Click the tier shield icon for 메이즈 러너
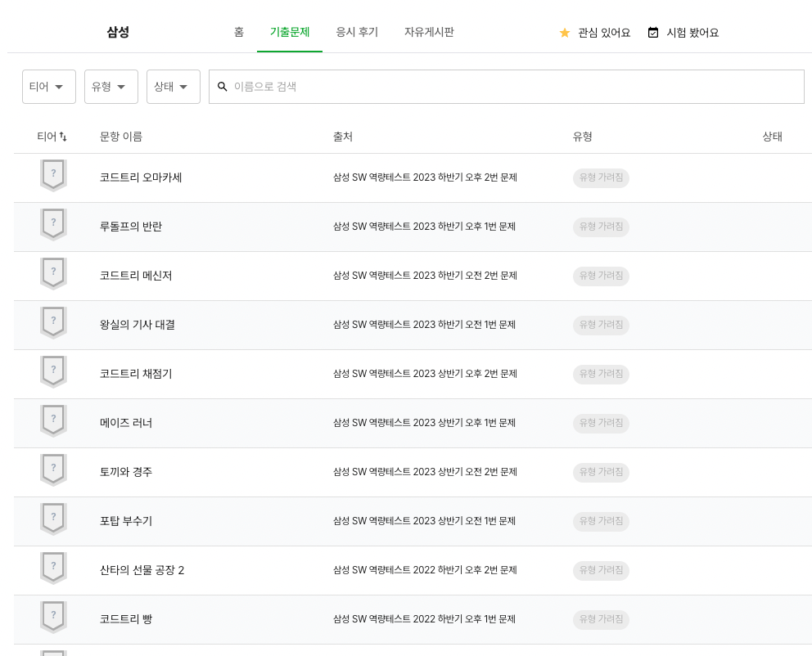This screenshot has height=656, width=812. point(53,421)
